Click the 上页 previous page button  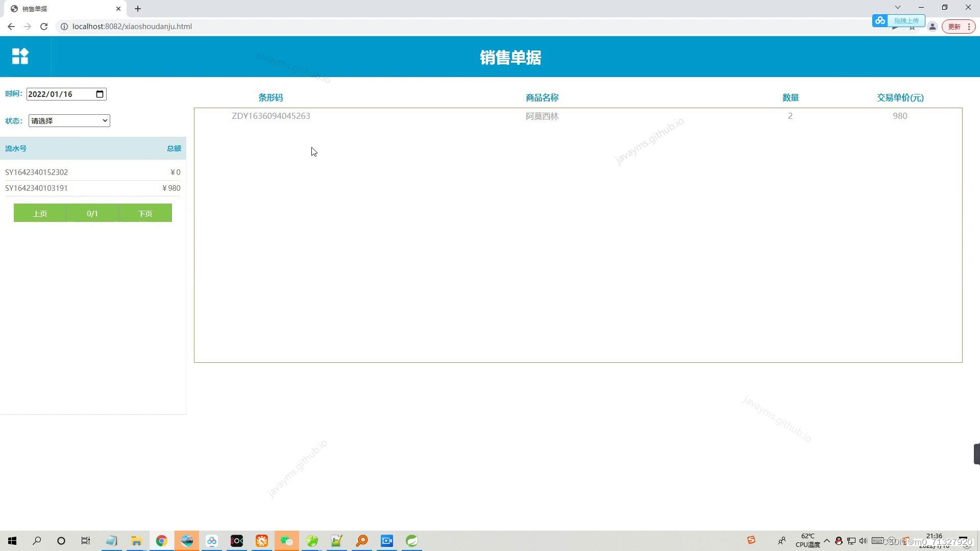[40, 213]
